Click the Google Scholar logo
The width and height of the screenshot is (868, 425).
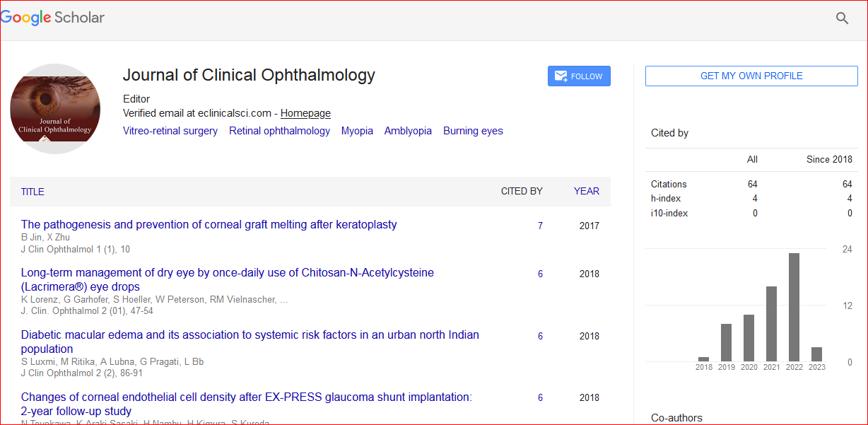pos(53,18)
